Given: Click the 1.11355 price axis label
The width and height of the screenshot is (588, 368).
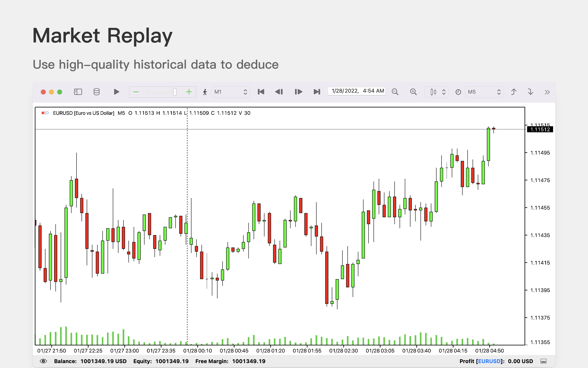Looking at the screenshot, I should pyautogui.click(x=540, y=342).
